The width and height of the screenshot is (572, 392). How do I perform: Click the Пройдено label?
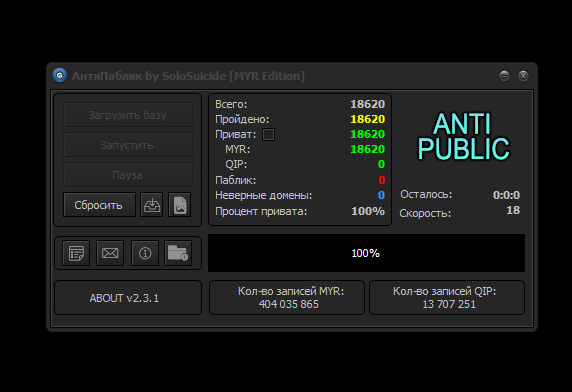pos(242,119)
